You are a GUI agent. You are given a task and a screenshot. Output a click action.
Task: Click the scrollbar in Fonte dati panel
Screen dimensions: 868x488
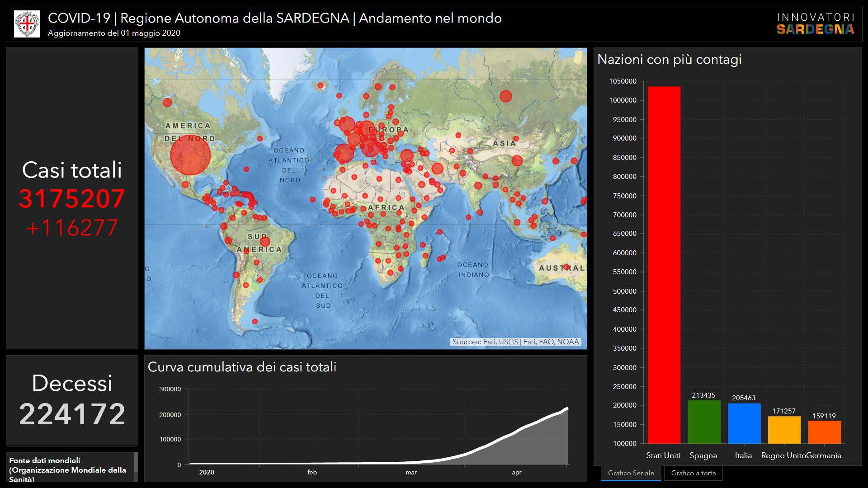(136, 463)
